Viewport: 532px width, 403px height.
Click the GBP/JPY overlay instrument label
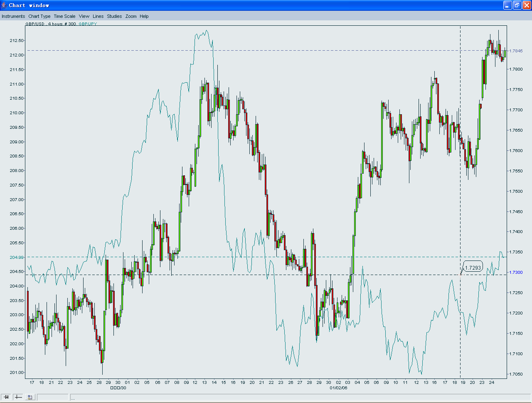click(88, 24)
